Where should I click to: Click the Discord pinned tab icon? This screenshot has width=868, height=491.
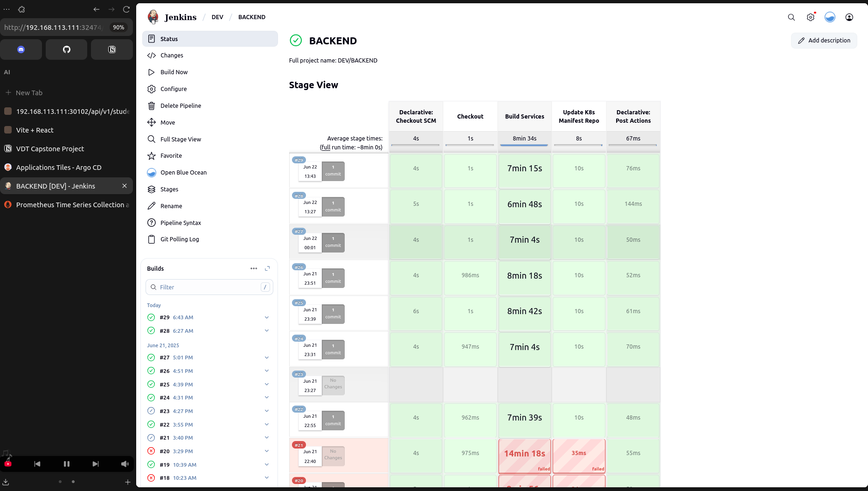coord(21,49)
